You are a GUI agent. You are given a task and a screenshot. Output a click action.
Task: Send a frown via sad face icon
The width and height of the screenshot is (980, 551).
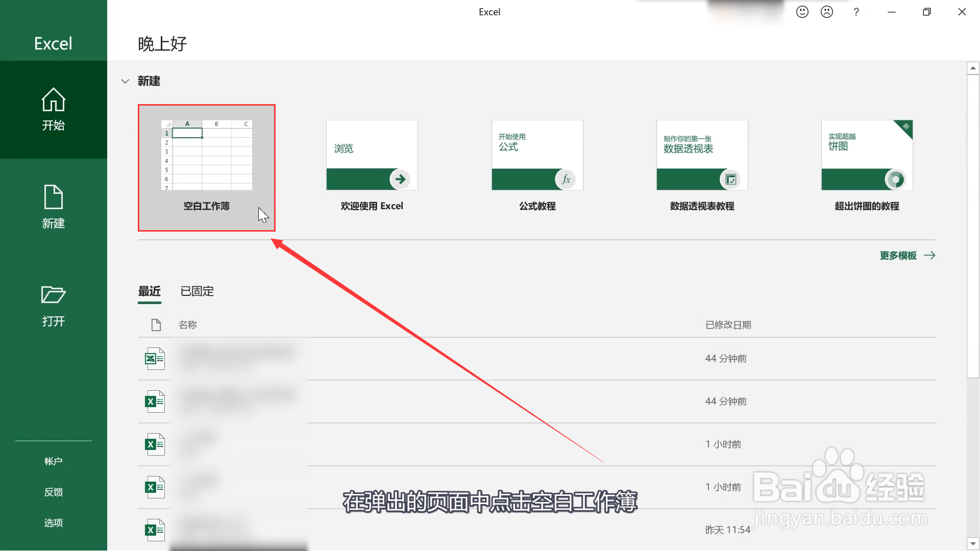pyautogui.click(x=826, y=12)
